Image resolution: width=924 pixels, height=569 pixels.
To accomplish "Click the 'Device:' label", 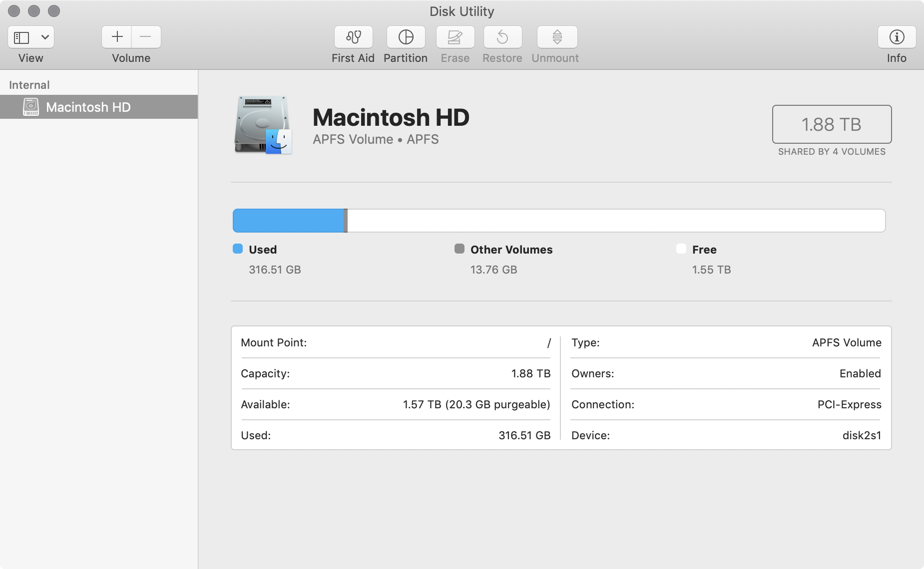I will tap(590, 435).
